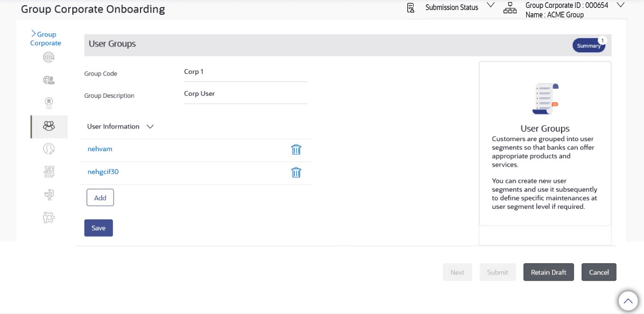Screen dimensions: 644x314
Task: Open the nehvam user link
Action: 100,149
